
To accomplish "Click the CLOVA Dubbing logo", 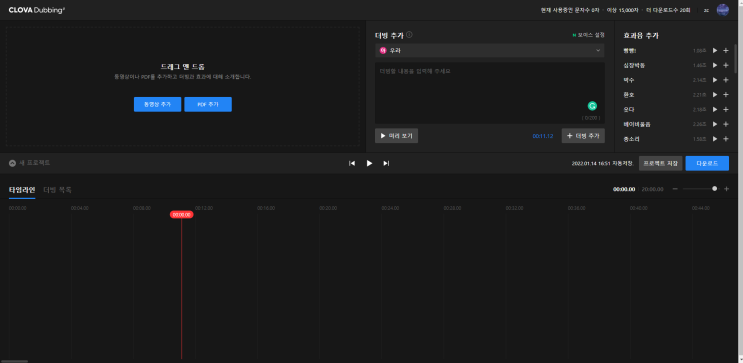I will tap(37, 10).
